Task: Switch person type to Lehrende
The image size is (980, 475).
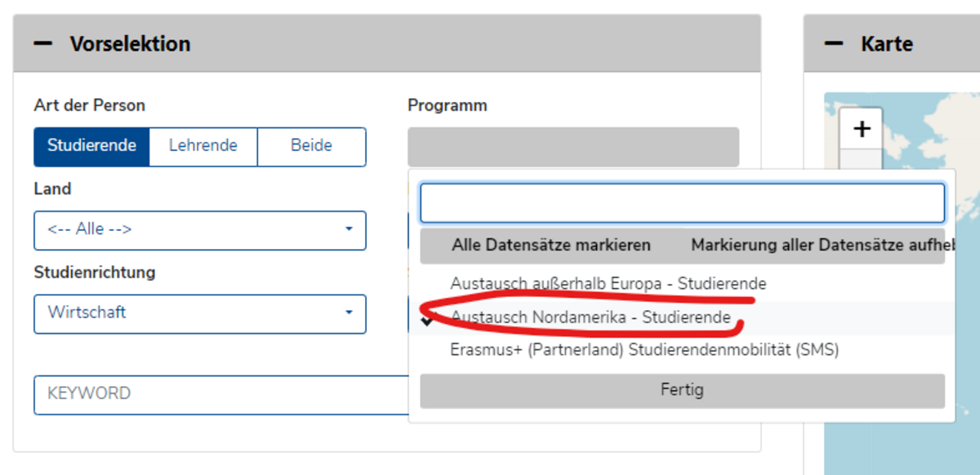Action: click(x=203, y=146)
